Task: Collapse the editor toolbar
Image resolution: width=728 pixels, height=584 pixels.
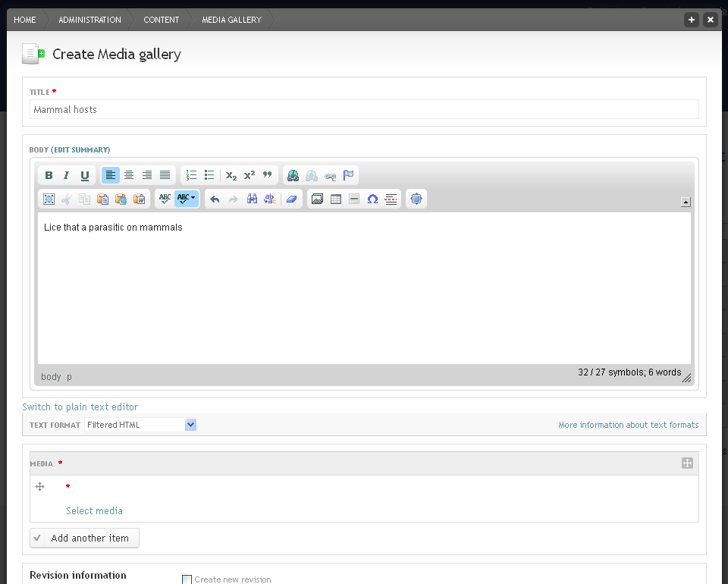Action: (686, 202)
